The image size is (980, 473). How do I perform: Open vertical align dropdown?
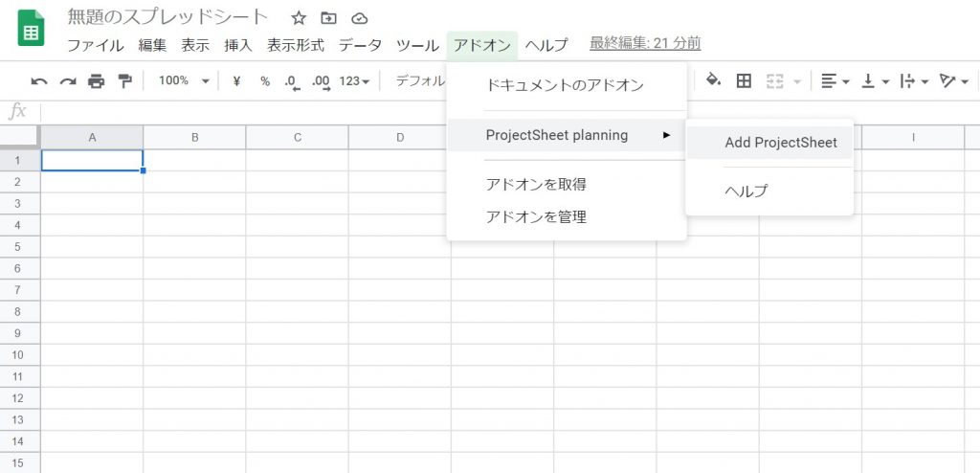pyautogui.click(x=875, y=81)
